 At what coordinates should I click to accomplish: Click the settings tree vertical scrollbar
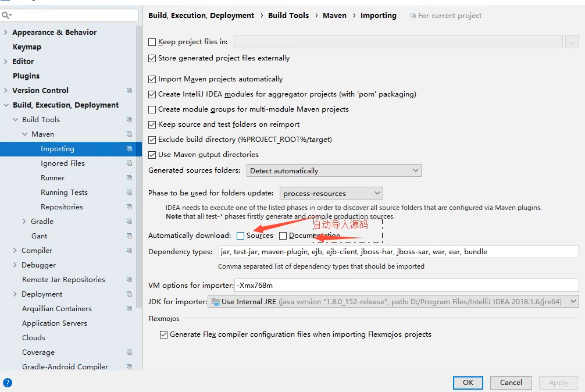click(x=139, y=167)
